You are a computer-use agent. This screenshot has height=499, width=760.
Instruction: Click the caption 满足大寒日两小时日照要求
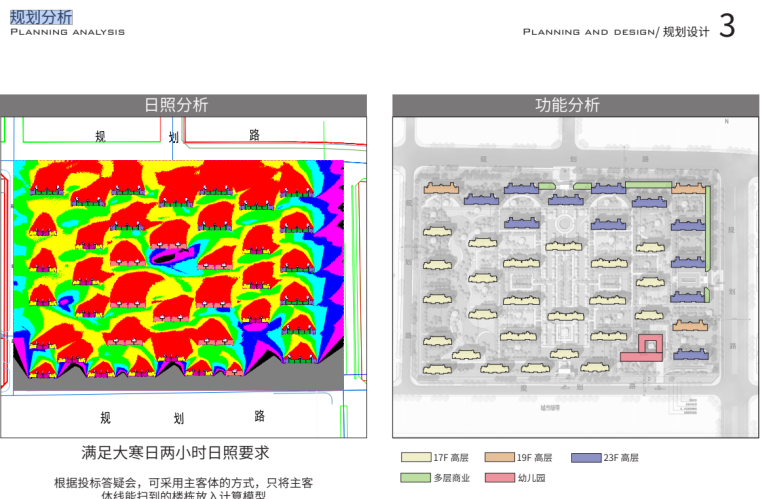pos(175,453)
